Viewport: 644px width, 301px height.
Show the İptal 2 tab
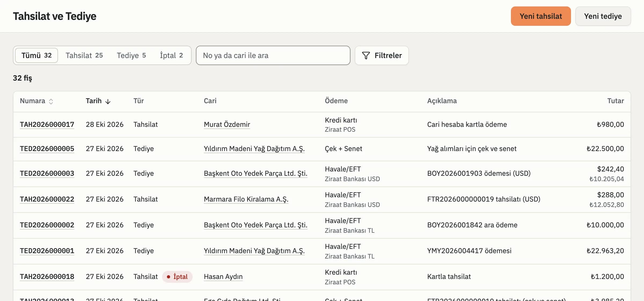tap(171, 55)
